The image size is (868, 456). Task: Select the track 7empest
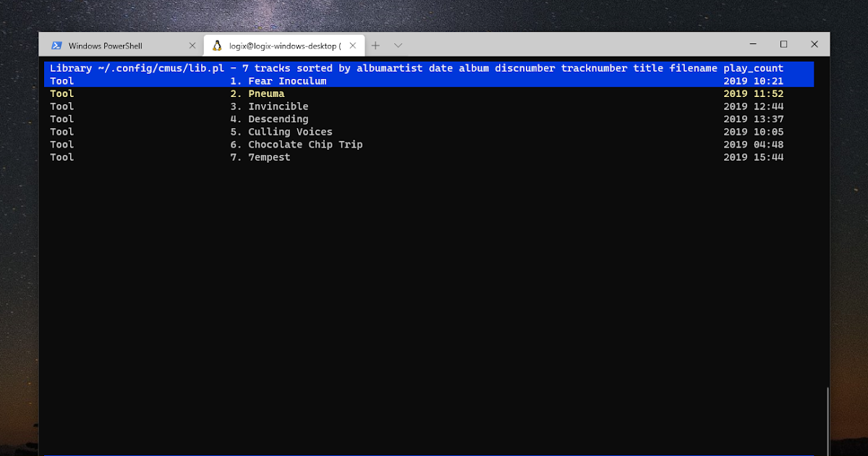coord(269,157)
